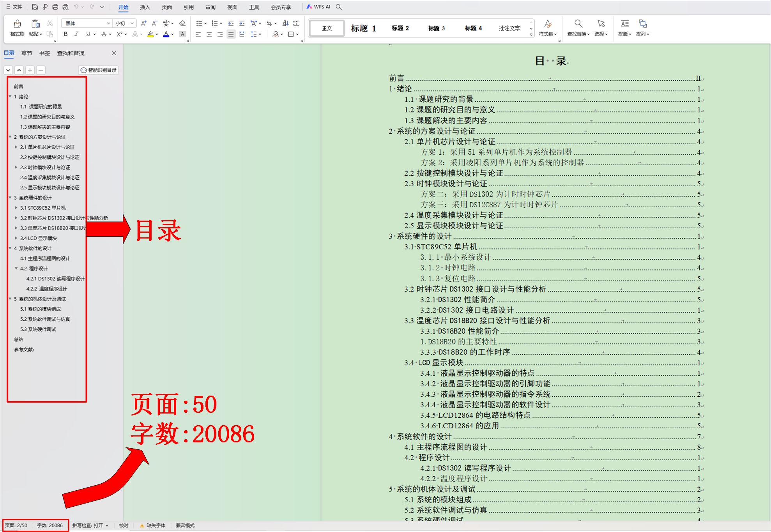
Task: Apply superscript with the X² icon
Action: click(120, 34)
